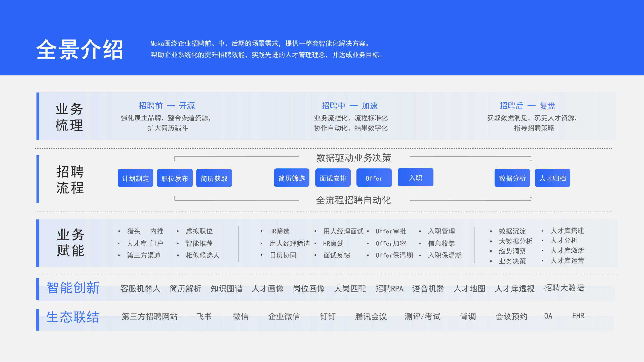The image size is (644, 362).
Task: Select 背调 in ecosystem row
Action: (x=468, y=316)
